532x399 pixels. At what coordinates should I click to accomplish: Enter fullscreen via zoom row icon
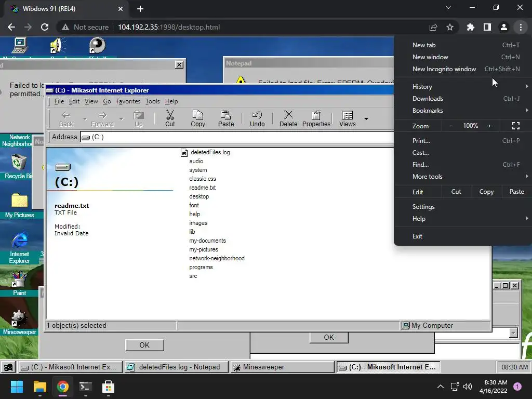click(516, 126)
